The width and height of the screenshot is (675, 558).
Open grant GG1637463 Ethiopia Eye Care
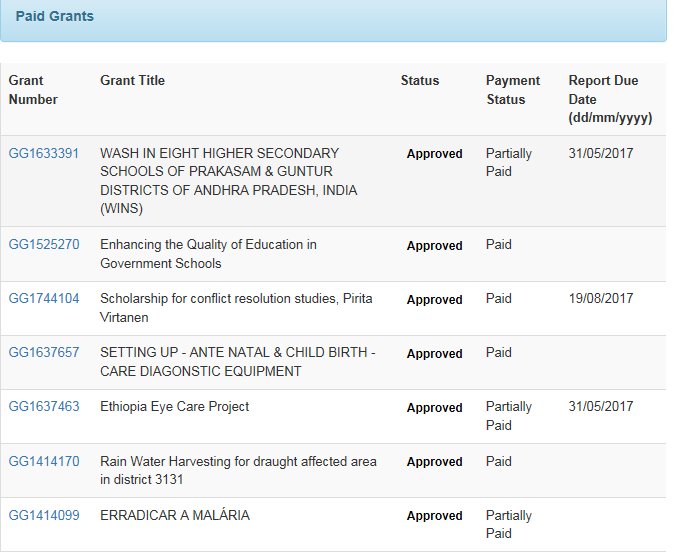click(x=44, y=406)
